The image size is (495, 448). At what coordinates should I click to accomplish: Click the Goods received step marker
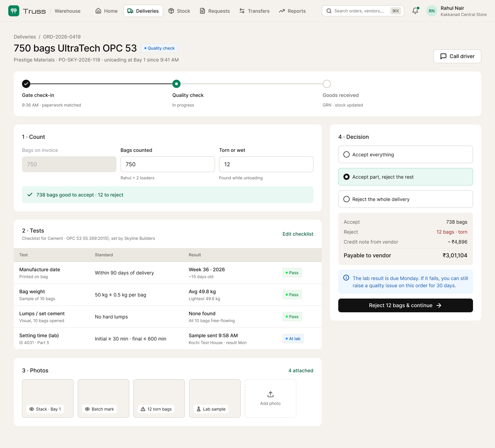click(x=327, y=84)
